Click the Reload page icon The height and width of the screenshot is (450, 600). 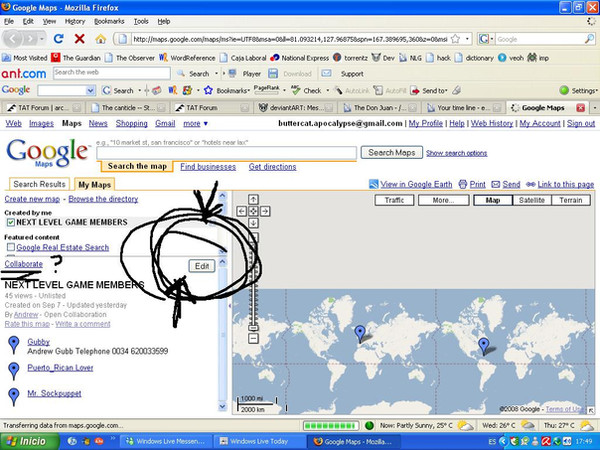pyautogui.click(x=58, y=39)
